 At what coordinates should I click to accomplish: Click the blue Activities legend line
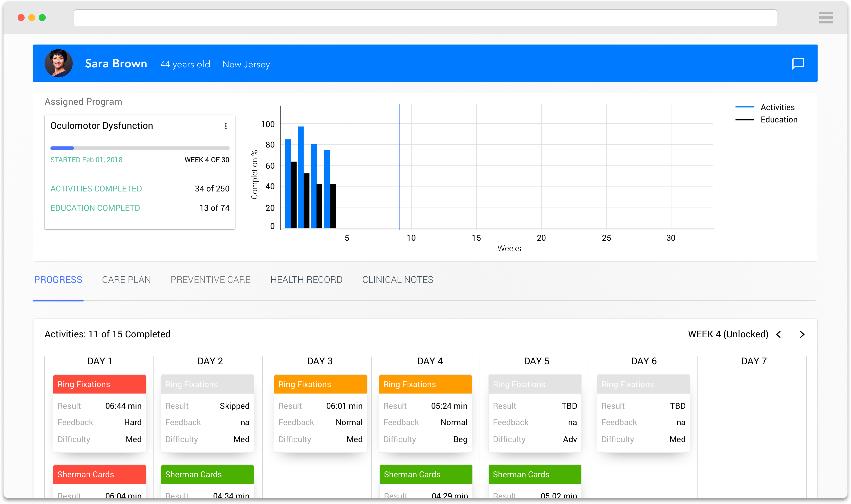pyautogui.click(x=745, y=107)
